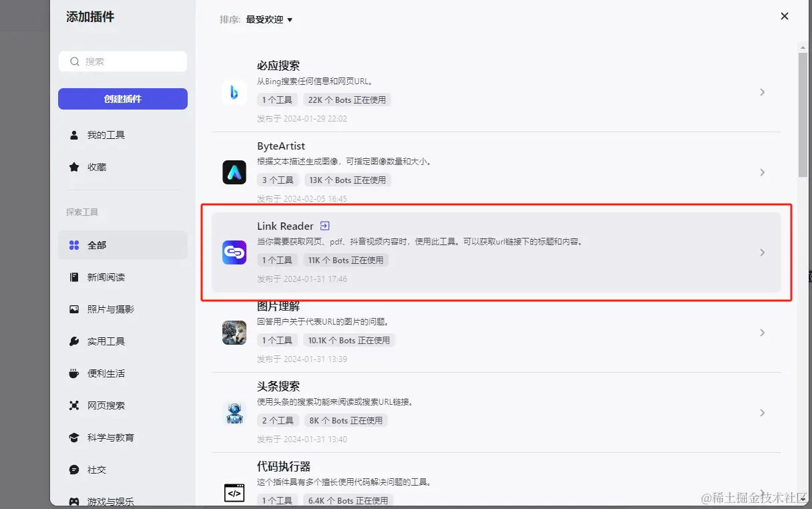
Task: Click the 8K 个 Bots 正在使用 badge
Action: click(346, 420)
